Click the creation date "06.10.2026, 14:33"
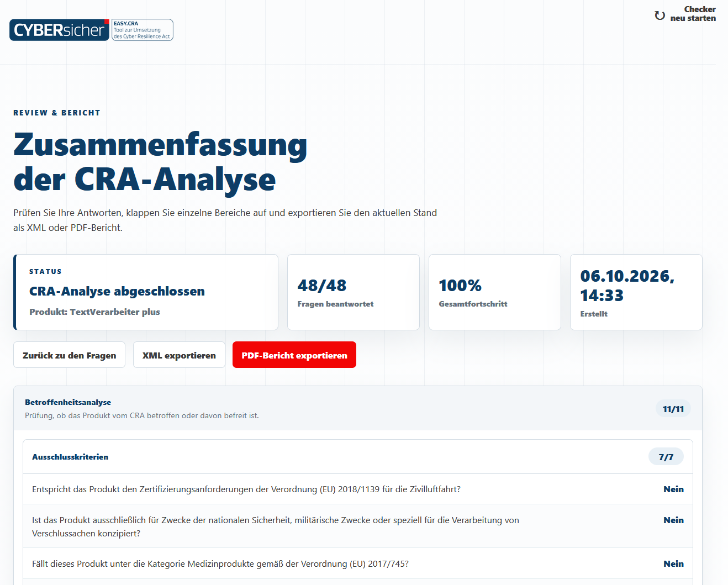 click(627, 286)
